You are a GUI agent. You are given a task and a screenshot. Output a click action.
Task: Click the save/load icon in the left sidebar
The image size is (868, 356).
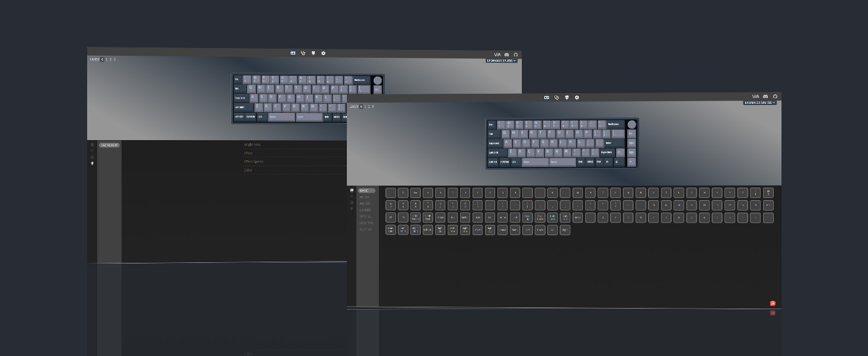[x=352, y=201]
